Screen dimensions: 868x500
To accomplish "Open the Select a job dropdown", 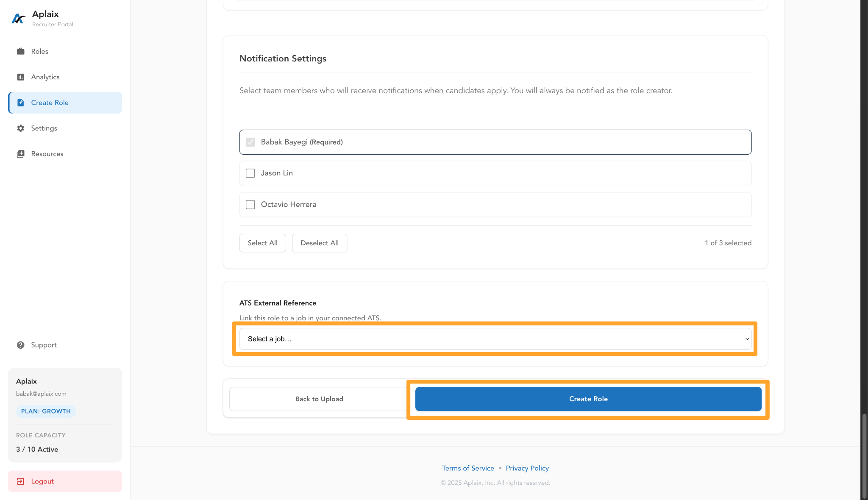I will click(495, 339).
